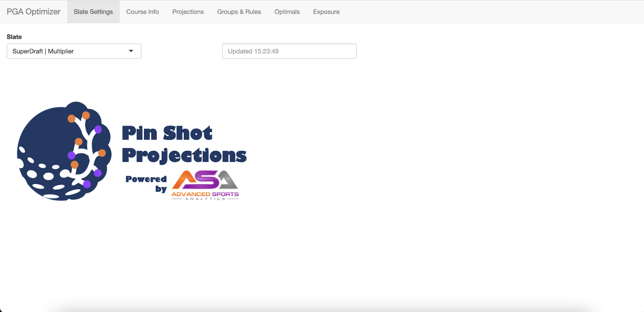Click the ASA orange and purple logo
Viewport: 644px width, 312px height.
coord(205,180)
